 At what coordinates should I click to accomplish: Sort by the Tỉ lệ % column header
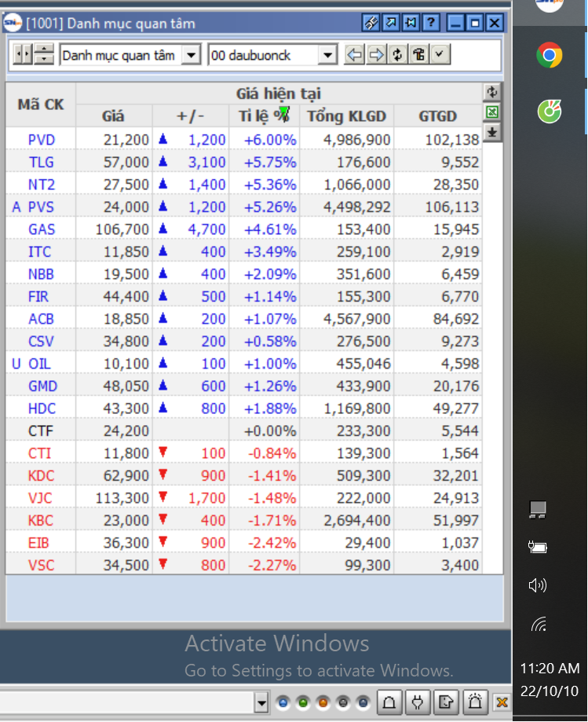(x=264, y=116)
